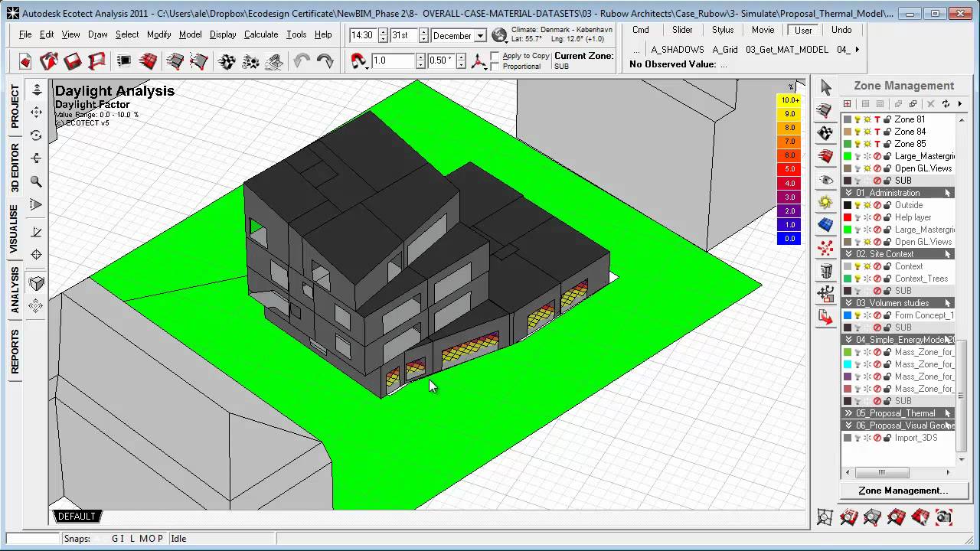Open the sun shadow settings panel icon
The image size is (980, 551).
click(825, 203)
